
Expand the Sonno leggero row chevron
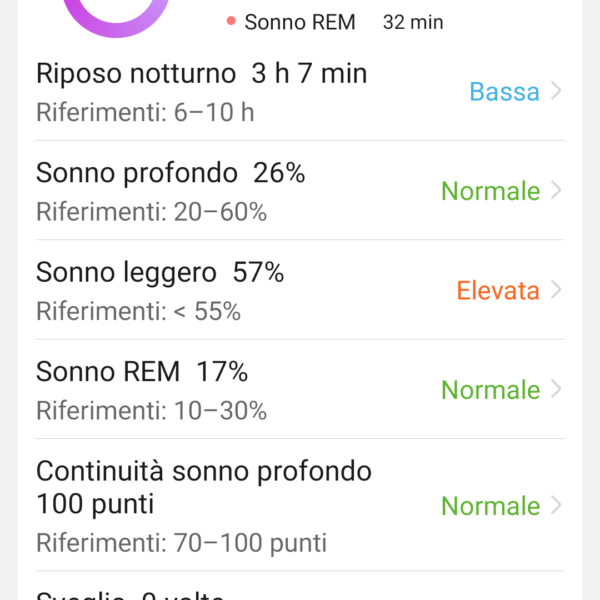pyautogui.click(x=556, y=290)
